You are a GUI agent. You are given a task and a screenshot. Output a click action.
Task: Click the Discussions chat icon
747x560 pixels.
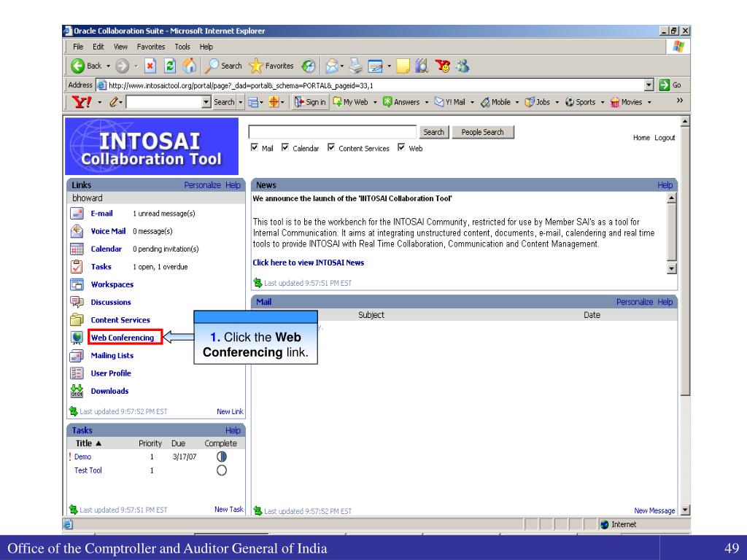(x=77, y=302)
